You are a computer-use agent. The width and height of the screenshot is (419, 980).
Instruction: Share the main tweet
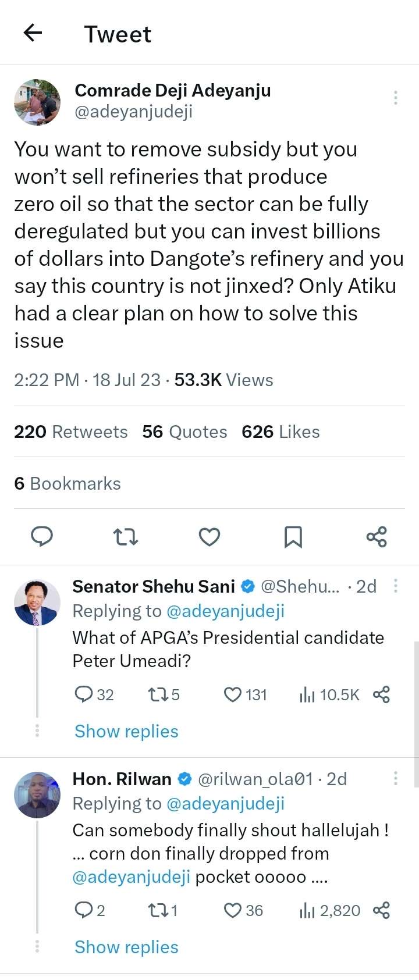(377, 536)
